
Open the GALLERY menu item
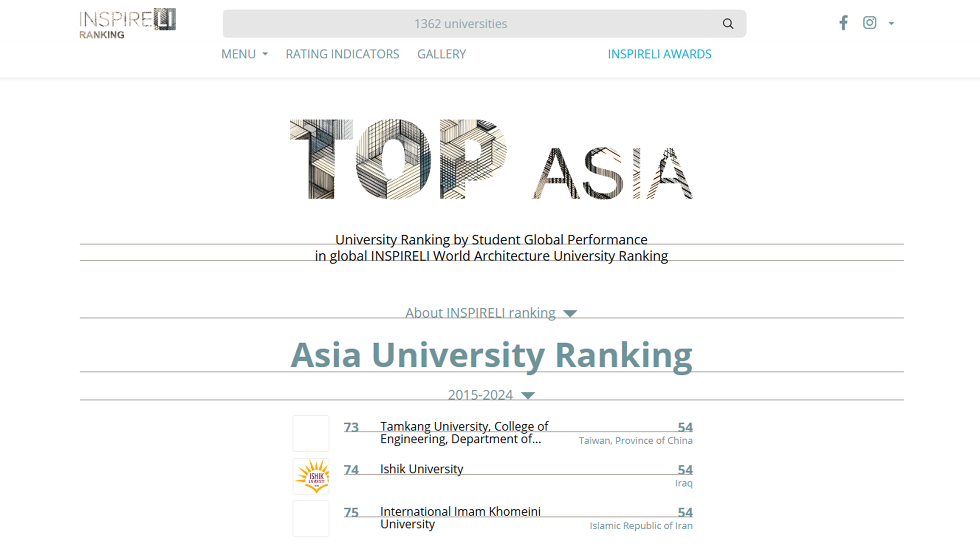(x=441, y=54)
